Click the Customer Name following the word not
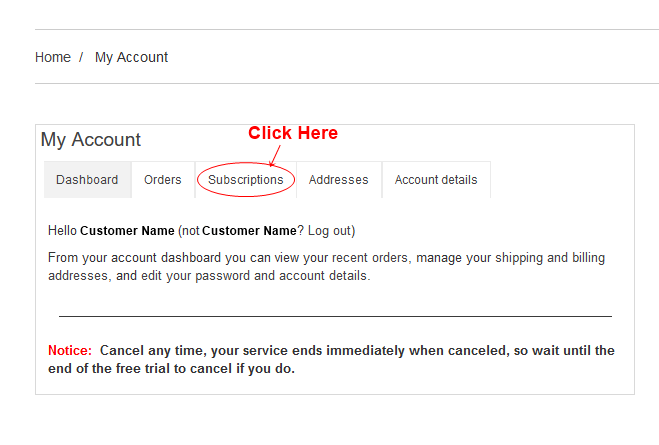 coord(249,231)
